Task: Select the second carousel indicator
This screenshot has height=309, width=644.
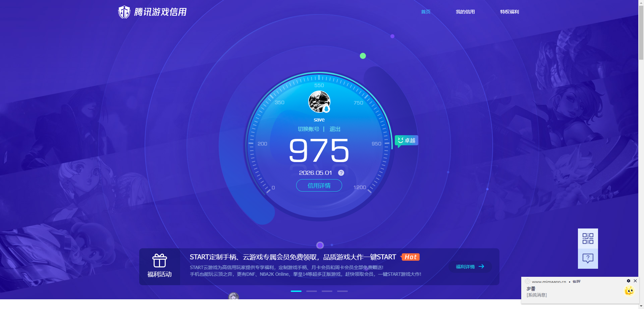Action: click(x=312, y=291)
